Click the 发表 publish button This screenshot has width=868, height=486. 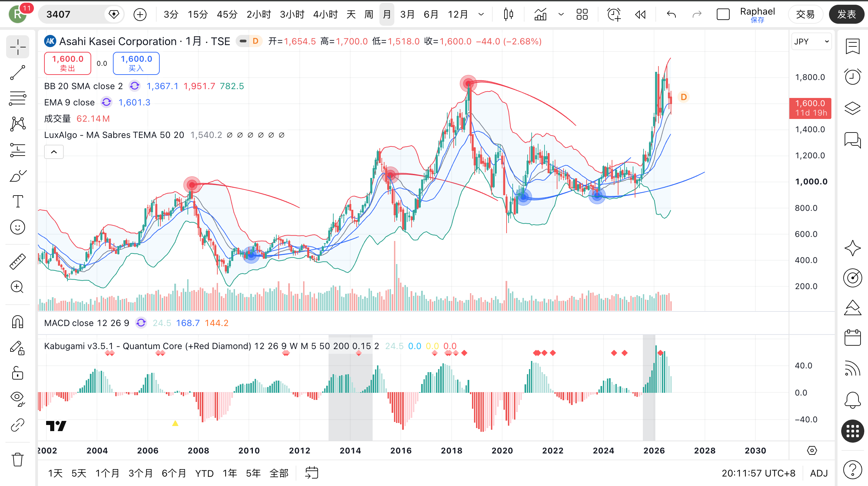coord(846,14)
